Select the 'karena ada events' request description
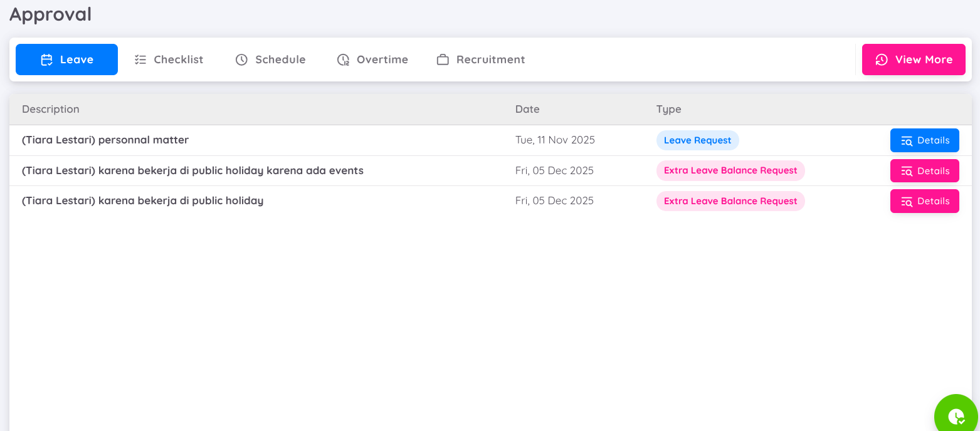The width and height of the screenshot is (980, 431). [192, 170]
